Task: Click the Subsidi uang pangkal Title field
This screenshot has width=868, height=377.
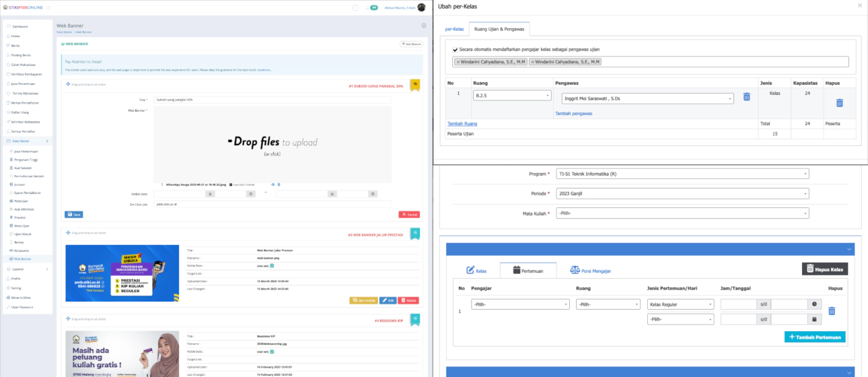Action: [273, 100]
